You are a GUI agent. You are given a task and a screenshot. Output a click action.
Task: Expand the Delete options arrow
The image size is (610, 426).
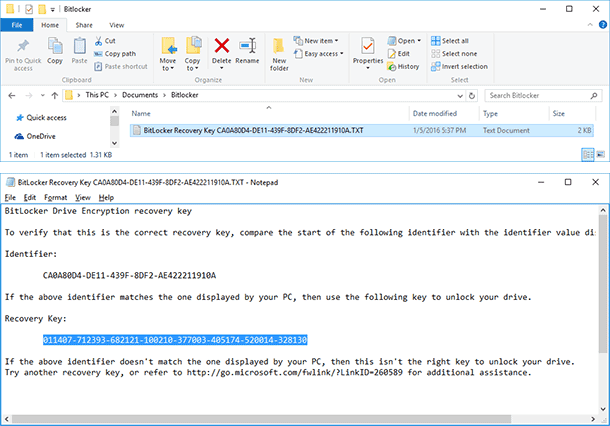coord(221,68)
